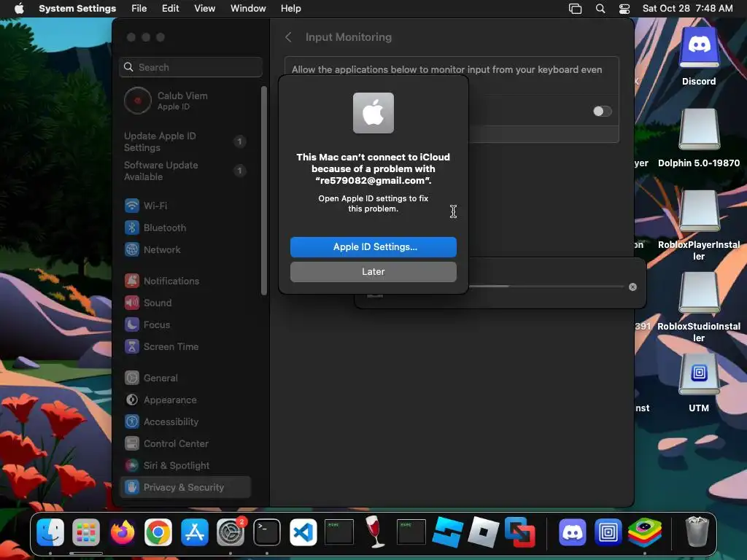Select Focus in the sidebar

point(185,324)
